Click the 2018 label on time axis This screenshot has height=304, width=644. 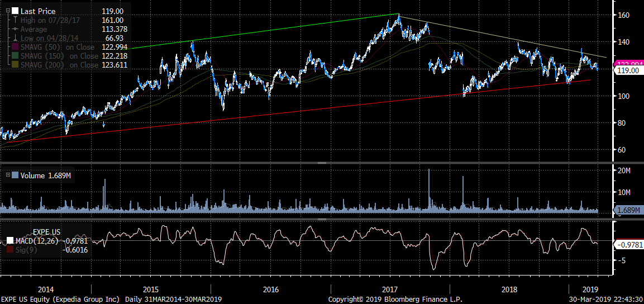[511, 289]
